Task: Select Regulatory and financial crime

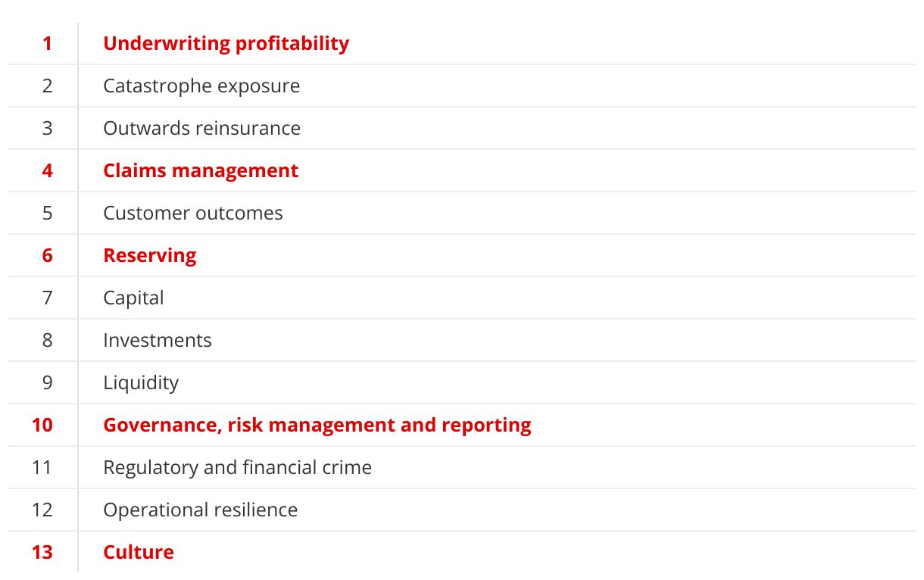Action: [x=237, y=467]
